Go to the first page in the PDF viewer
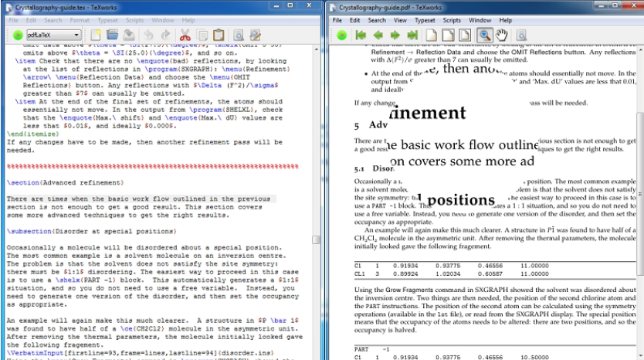 tap(361, 36)
